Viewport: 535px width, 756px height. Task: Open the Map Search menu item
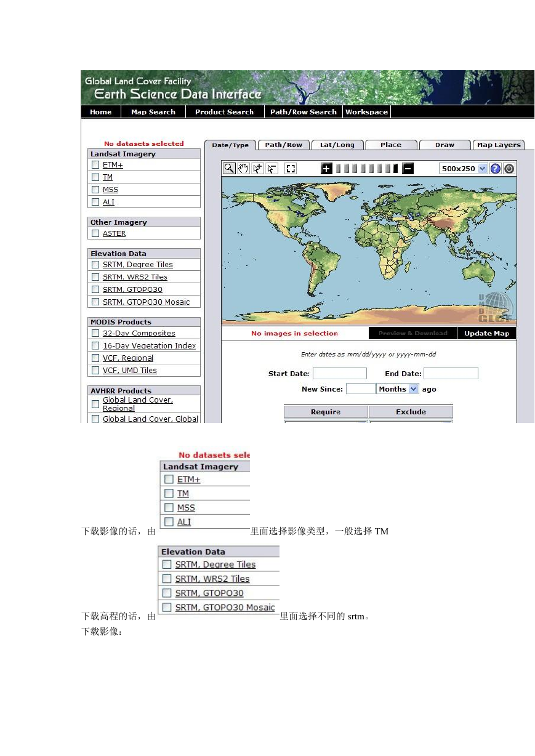pos(153,112)
